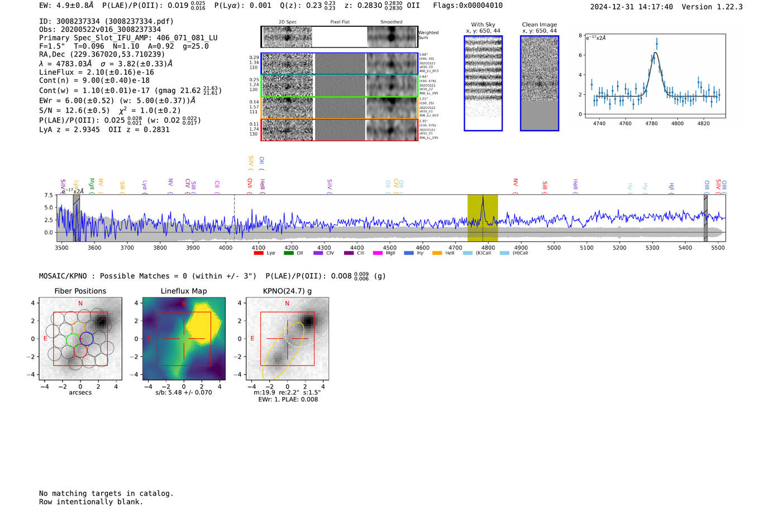
Task: Click the 'P(Lyα): 0.001' header value
Action: point(243,6)
